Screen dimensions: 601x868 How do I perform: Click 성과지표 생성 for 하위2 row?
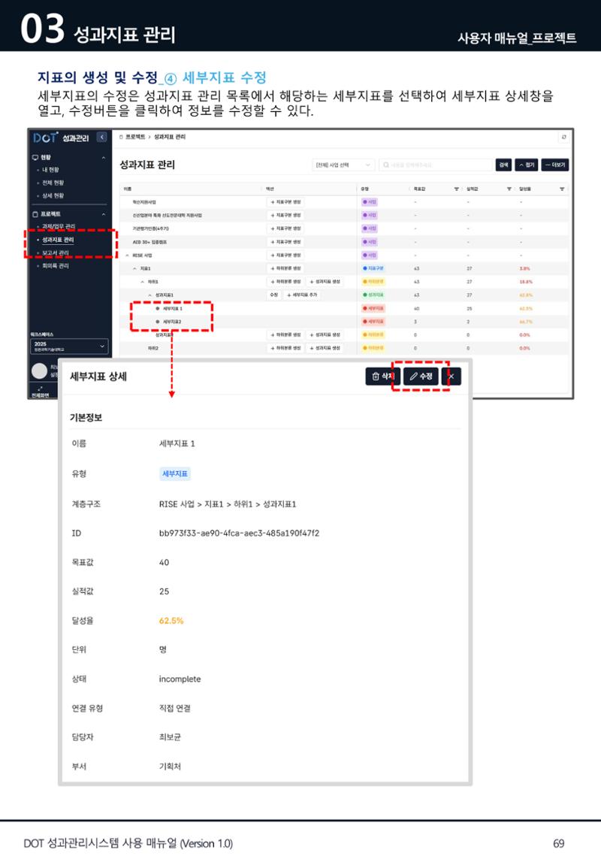(x=325, y=348)
